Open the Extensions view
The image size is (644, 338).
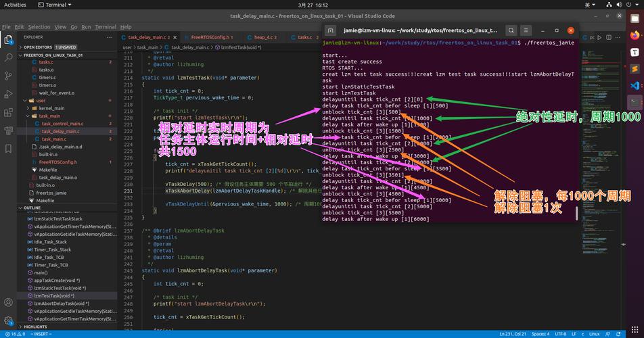(8, 112)
